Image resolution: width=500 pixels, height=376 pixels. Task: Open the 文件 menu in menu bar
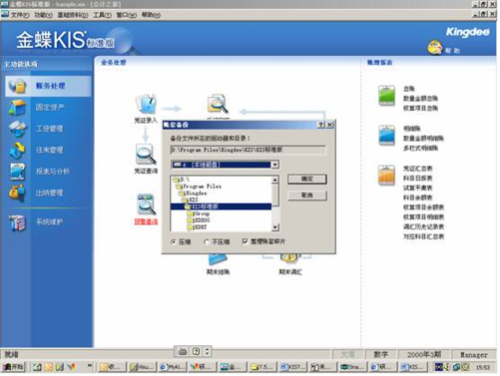point(20,15)
